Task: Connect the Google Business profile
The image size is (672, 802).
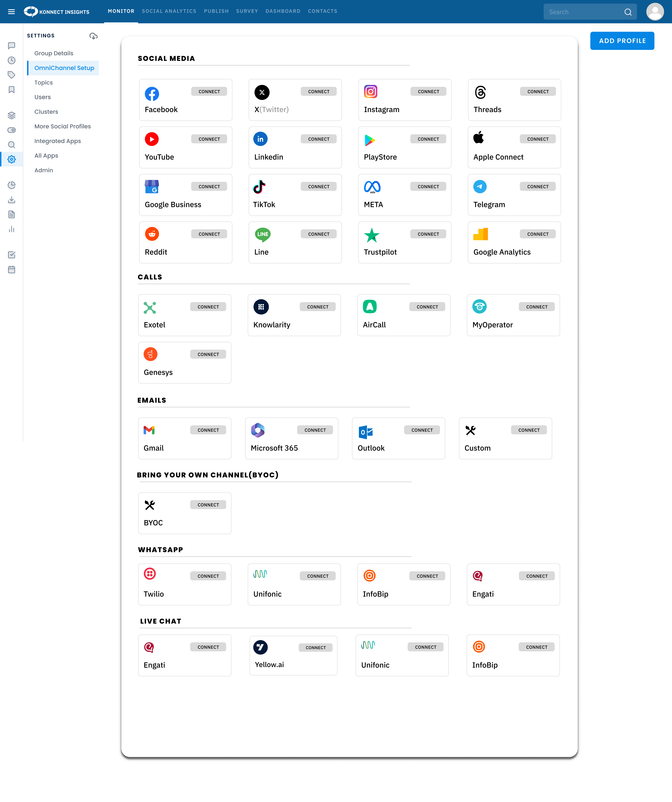Action: coord(209,187)
